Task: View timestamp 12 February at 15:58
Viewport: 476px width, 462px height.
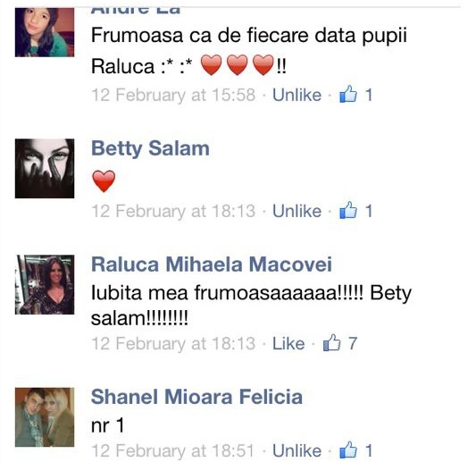Action: (173, 95)
